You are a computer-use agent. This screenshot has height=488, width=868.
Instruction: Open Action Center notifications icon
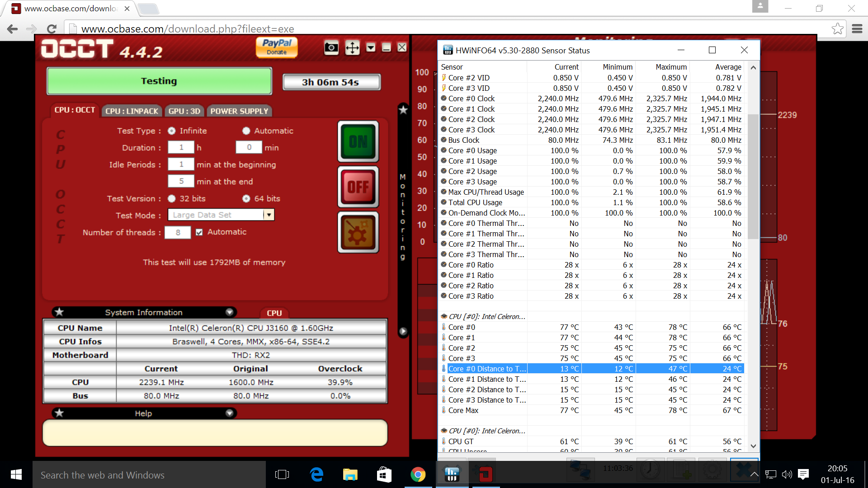click(x=803, y=474)
